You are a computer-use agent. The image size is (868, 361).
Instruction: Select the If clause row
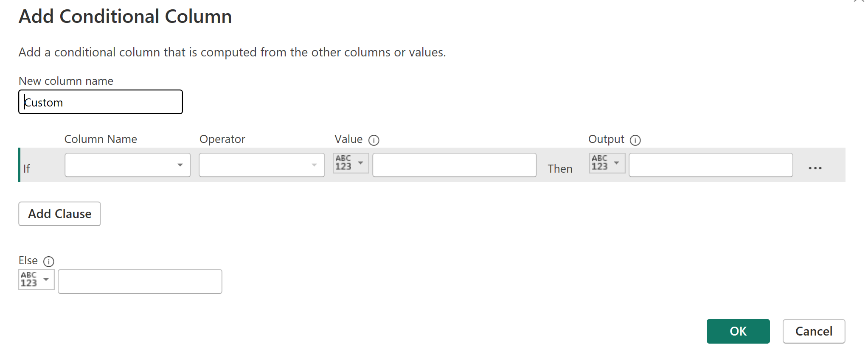[27, 169]
